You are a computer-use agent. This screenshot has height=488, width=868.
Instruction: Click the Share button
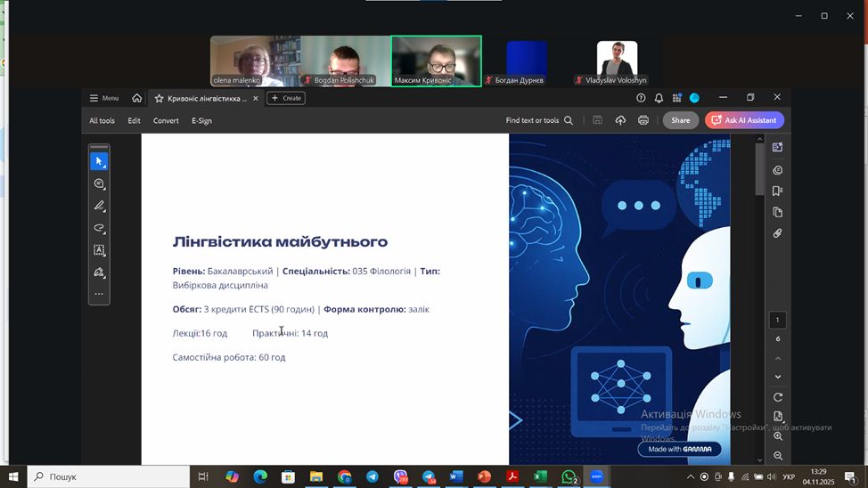[680, 120]
